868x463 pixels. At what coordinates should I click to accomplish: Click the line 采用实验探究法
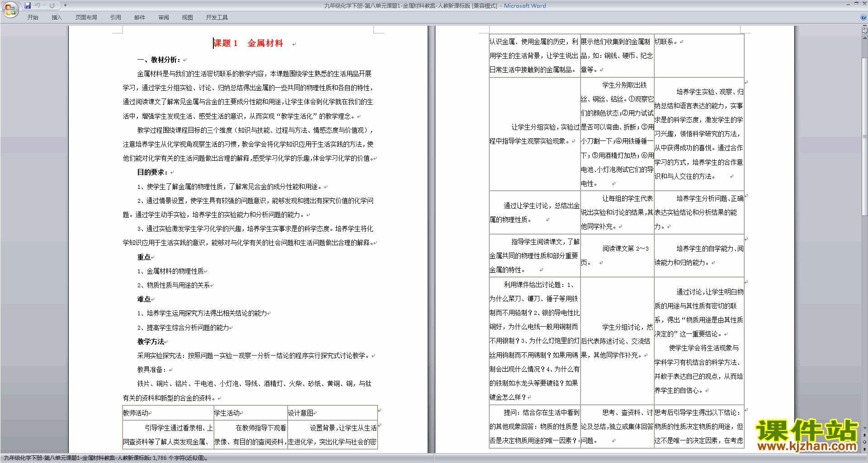click(254, 355)
